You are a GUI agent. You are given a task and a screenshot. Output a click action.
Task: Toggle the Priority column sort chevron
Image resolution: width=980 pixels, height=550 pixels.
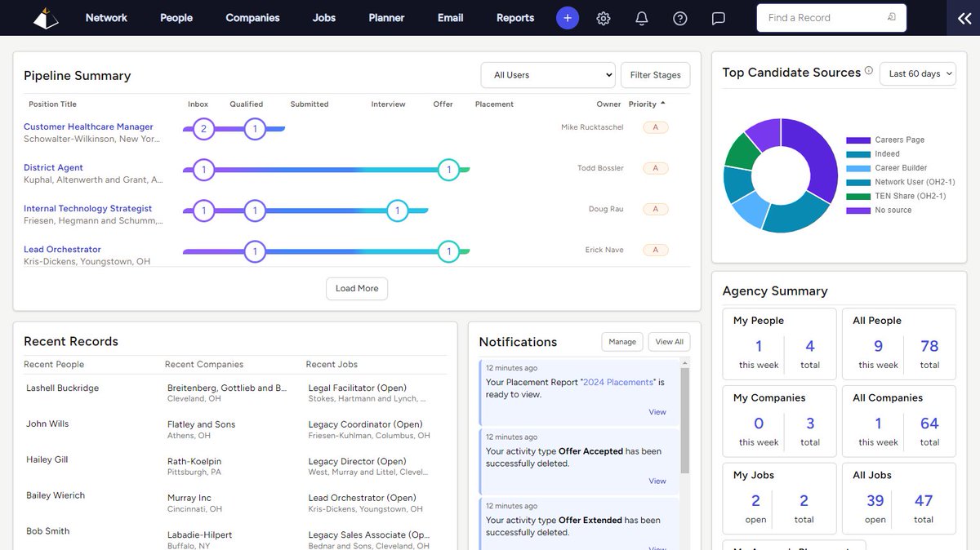pyautogui.click(x=664, y=104)
